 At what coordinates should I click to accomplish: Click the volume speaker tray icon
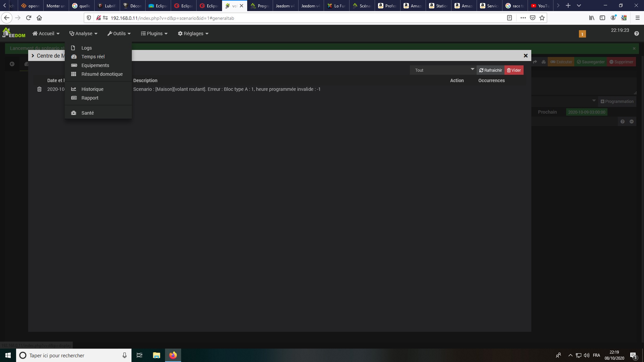click(586, 355)
